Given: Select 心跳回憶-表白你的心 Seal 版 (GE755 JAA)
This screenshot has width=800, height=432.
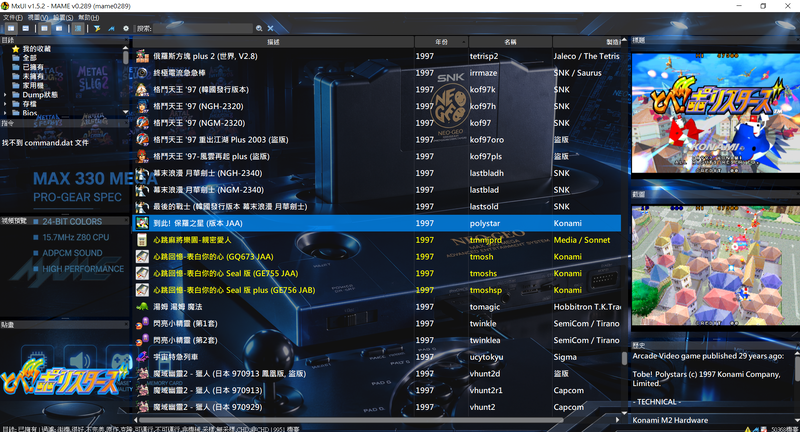Looking at the screenshot, I should pos(377,273).
